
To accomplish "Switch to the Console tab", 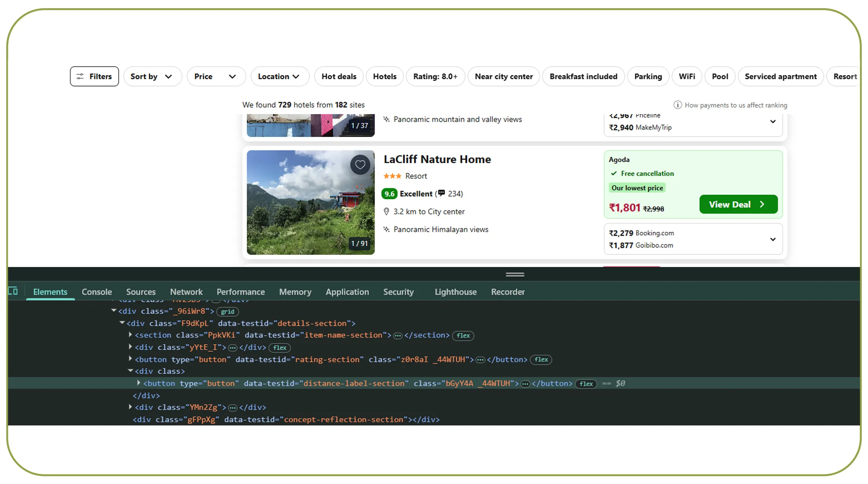I will coord(96,292).
